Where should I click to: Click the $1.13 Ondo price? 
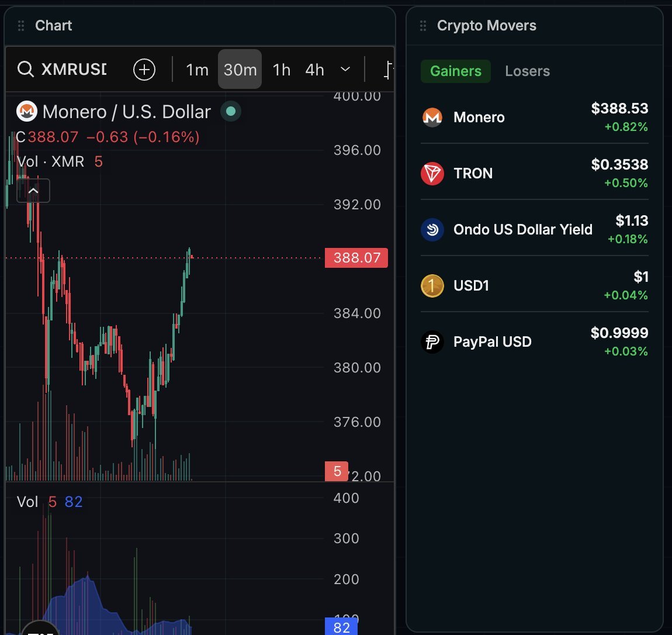coord(632,221)
